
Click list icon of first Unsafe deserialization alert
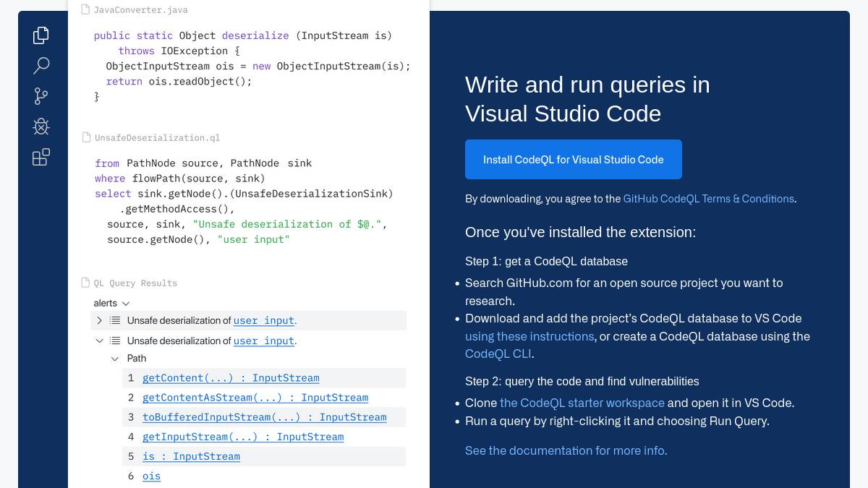click(x=115, y=320)
